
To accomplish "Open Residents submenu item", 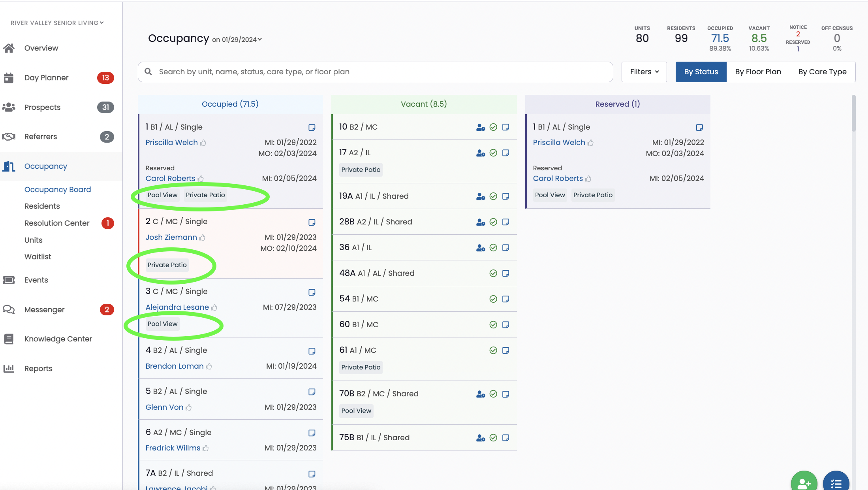I will pyautogui.click(x=42, y=206).
